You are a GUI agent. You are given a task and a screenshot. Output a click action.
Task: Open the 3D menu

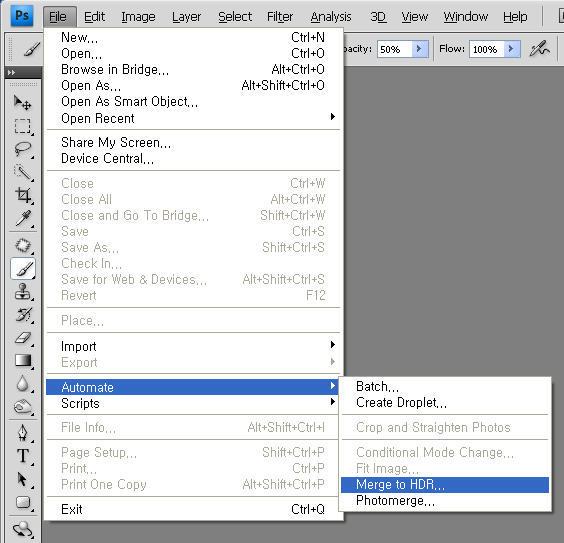click(x=378, y=17)
